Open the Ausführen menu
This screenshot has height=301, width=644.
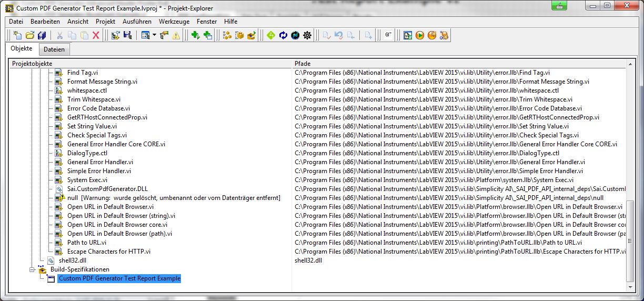[137, 22]
